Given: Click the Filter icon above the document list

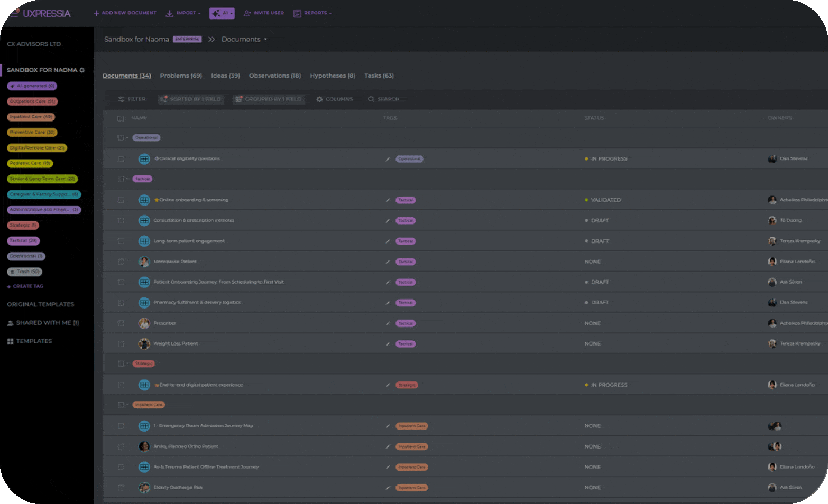Looking at the screenshot, I should 121,99.
